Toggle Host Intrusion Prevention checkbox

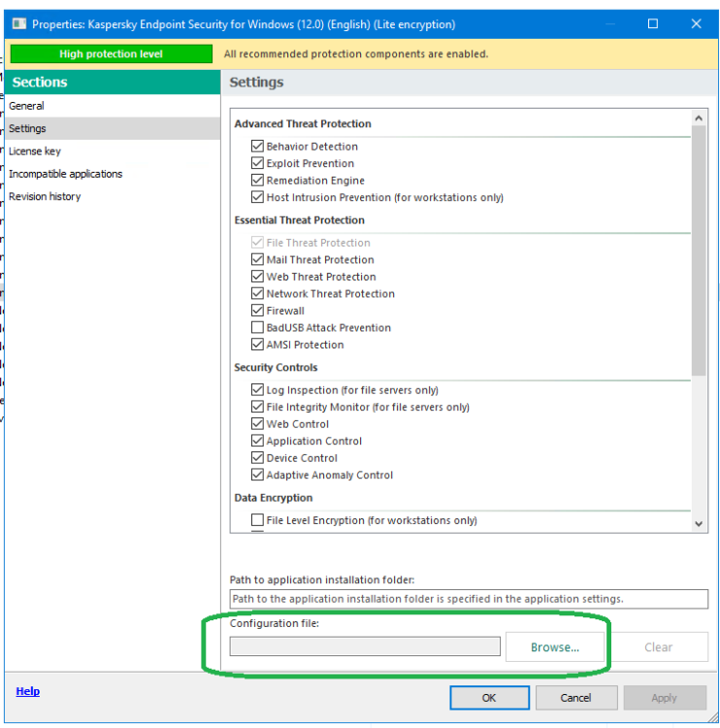click(x=257, y=197)
